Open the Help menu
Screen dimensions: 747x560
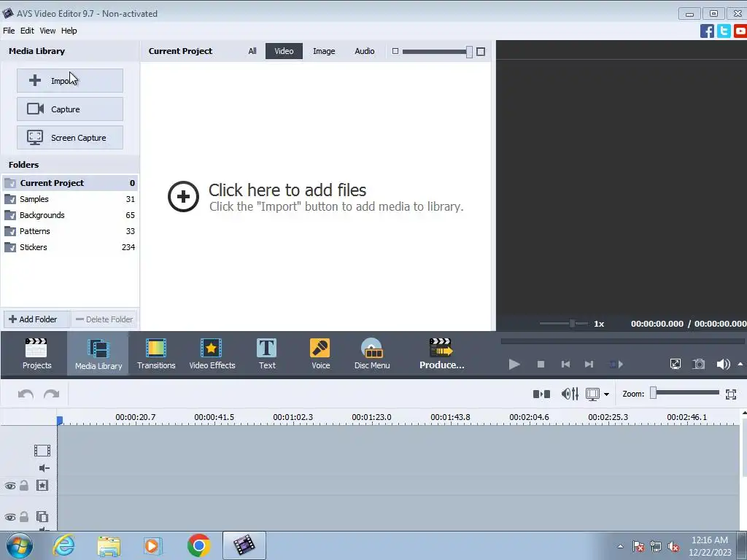pyautogui.click(x=69, y=31)
